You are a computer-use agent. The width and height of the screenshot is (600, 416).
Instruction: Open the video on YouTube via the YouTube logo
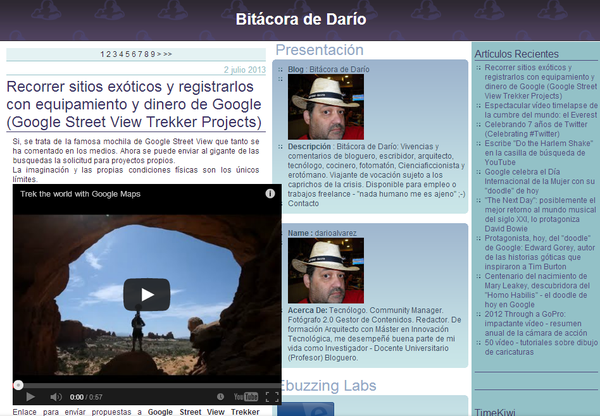click(x=246, y=396)
